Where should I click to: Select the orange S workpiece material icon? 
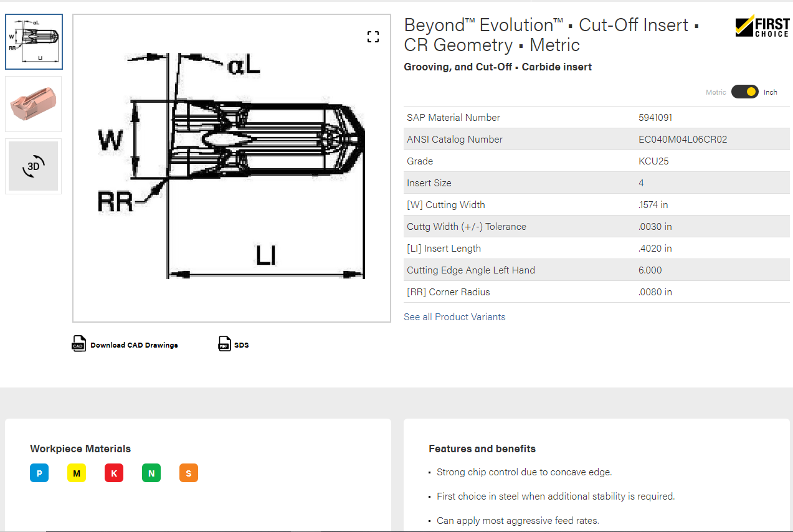point(189,473)
